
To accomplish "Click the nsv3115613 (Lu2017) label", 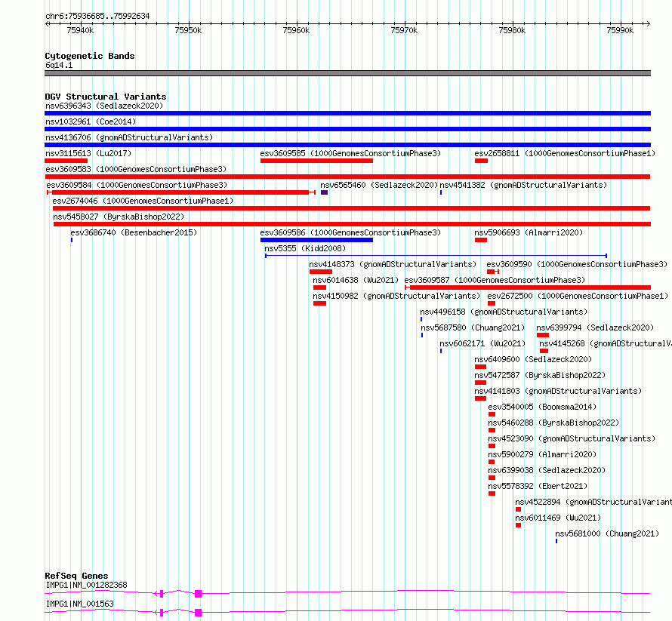I will click(x=88, y=153).
